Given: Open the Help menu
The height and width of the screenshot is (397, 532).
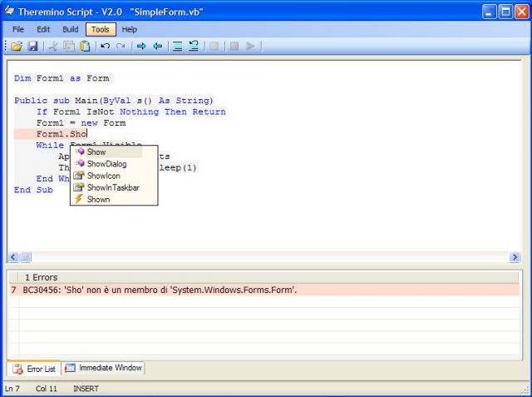Looking at the screenshot, I should 130,29.
